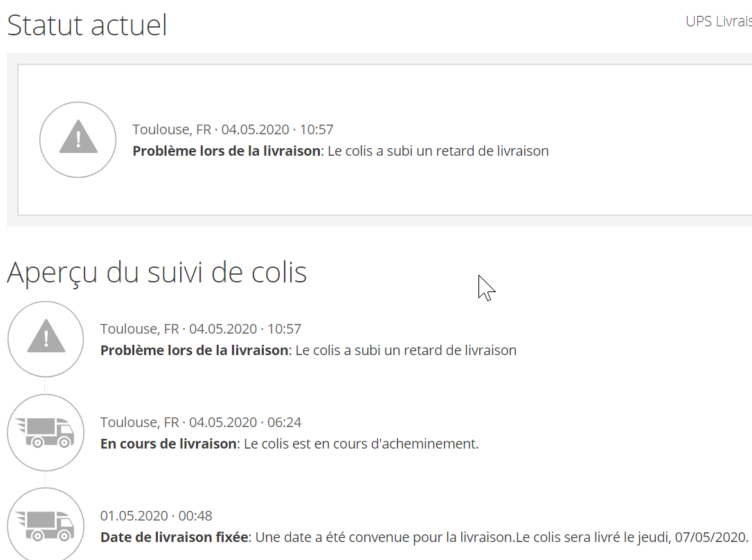Click retard de livraison text in tracking overview

tap(406, 350)
